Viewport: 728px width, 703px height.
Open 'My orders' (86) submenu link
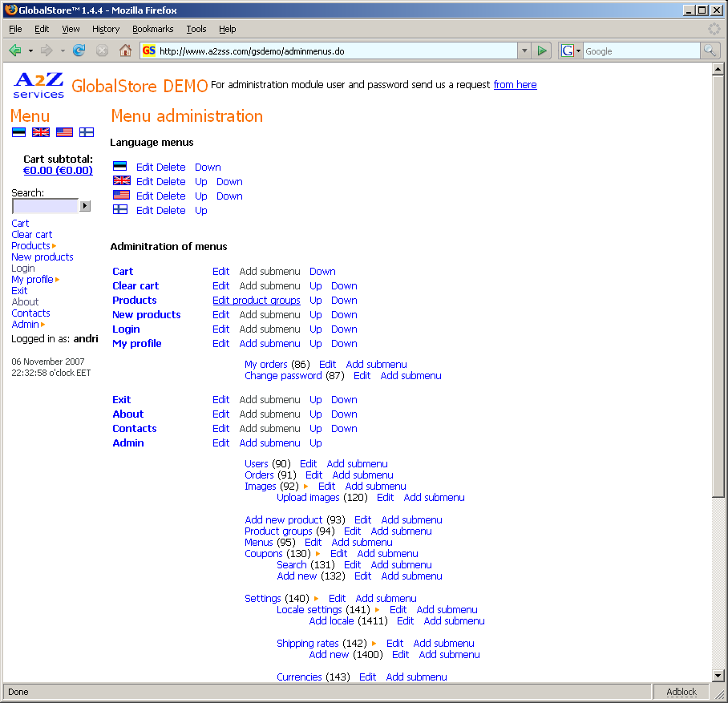266,365
